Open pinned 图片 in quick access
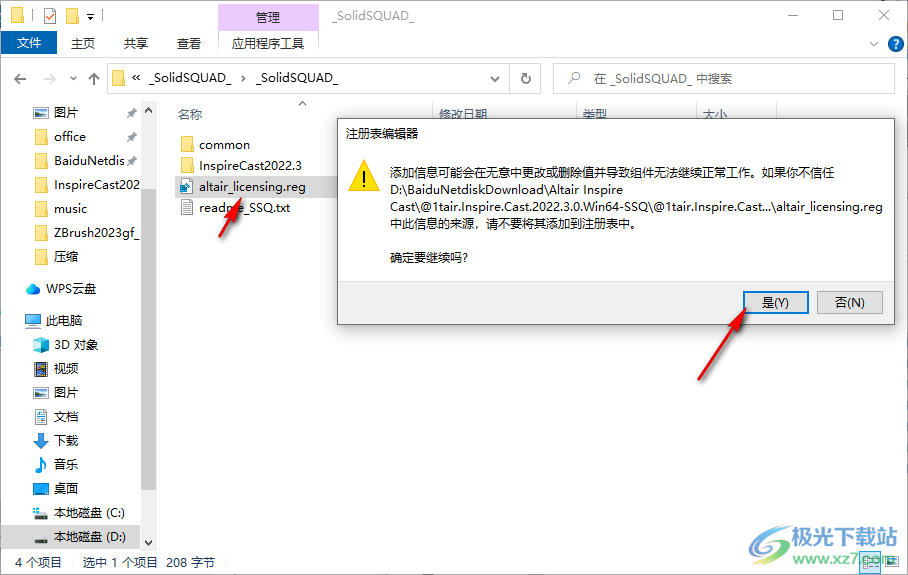This screenshot has height=575, width=908. tap(65, 112)
